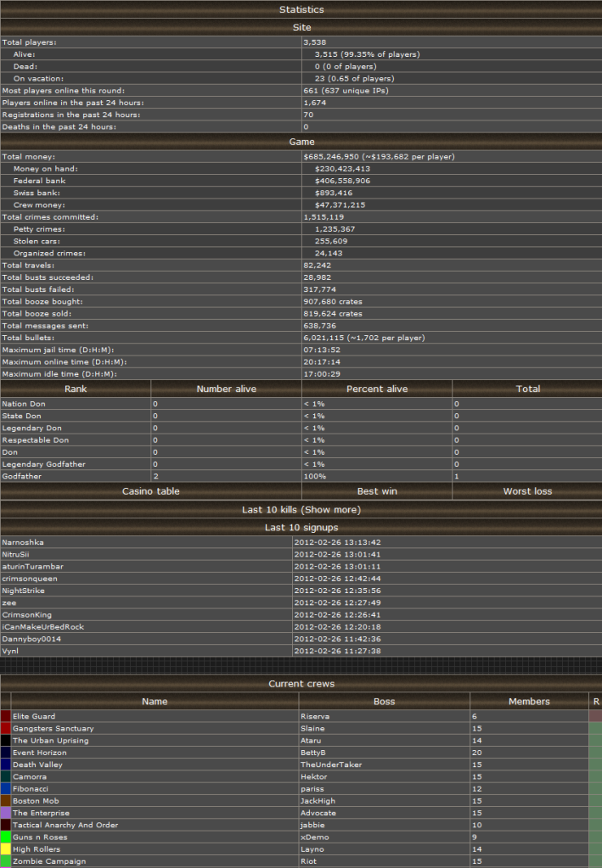View boss Riot's profile
The width and height of the screenshot is (602, 868).
(308, 861)
